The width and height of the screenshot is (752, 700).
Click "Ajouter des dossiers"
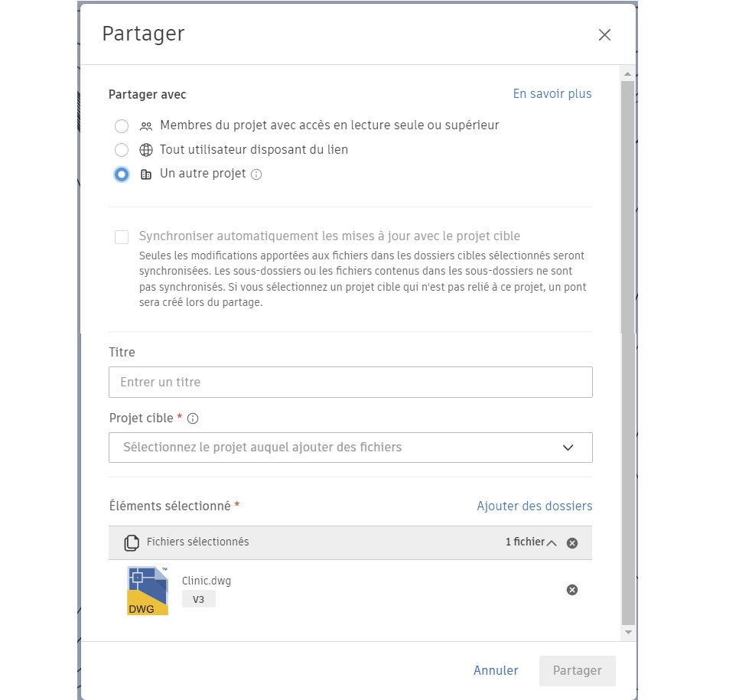(x=534, y=506)
